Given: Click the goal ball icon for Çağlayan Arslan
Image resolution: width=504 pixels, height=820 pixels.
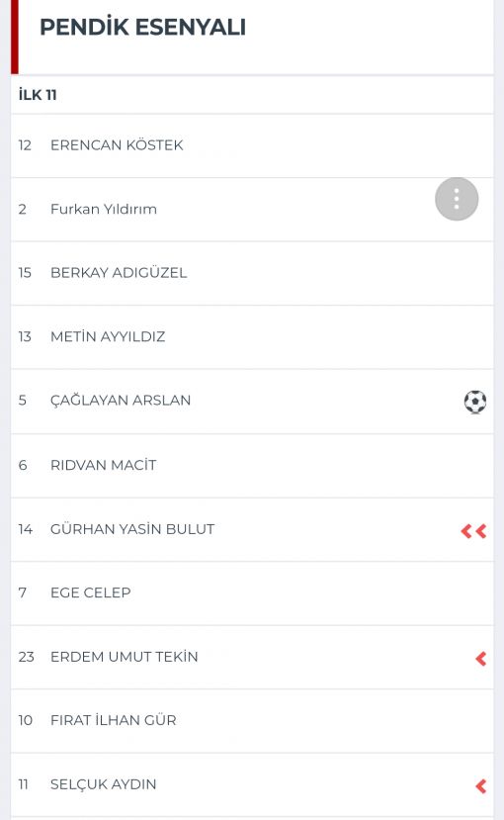Looking at the screenshot, I should pyautogui.click(x=475, y=402).
